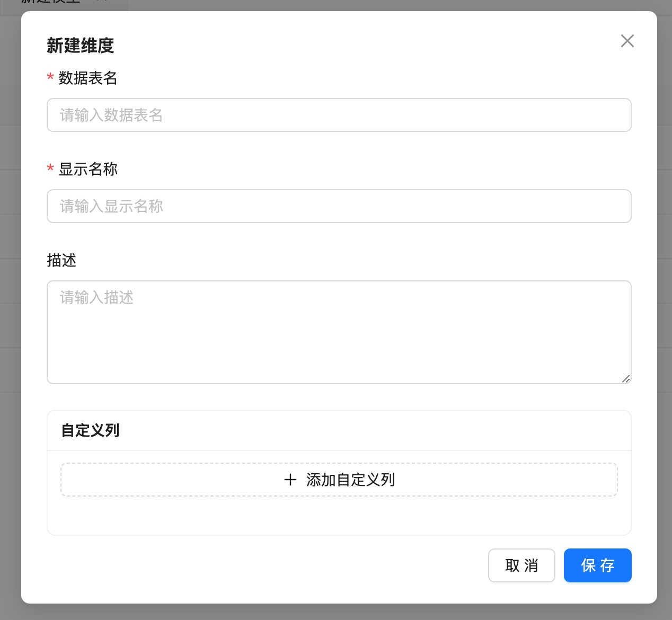Image resolution: width=672 pixels, height=620 pixels.
Task: Click the red asterisk beside 显示名称
Action: tap(50, 169)
